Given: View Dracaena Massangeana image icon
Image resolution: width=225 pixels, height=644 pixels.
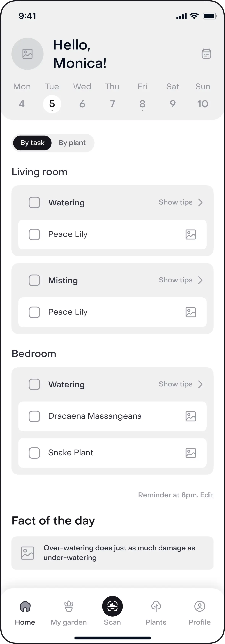Looking at the screenshot, I should (x=190, y=416).
